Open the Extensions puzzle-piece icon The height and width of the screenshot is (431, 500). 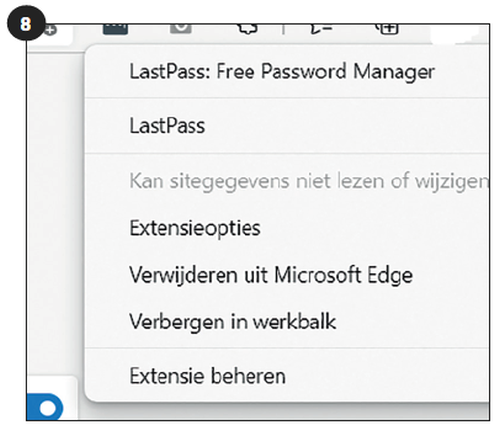click(x=248, y=29)
